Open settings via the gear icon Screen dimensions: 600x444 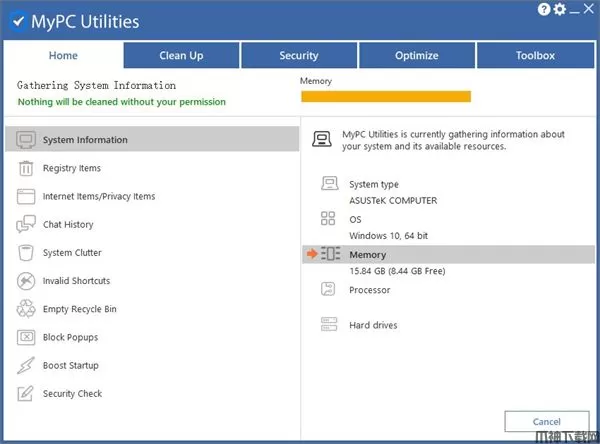(559, 10)
